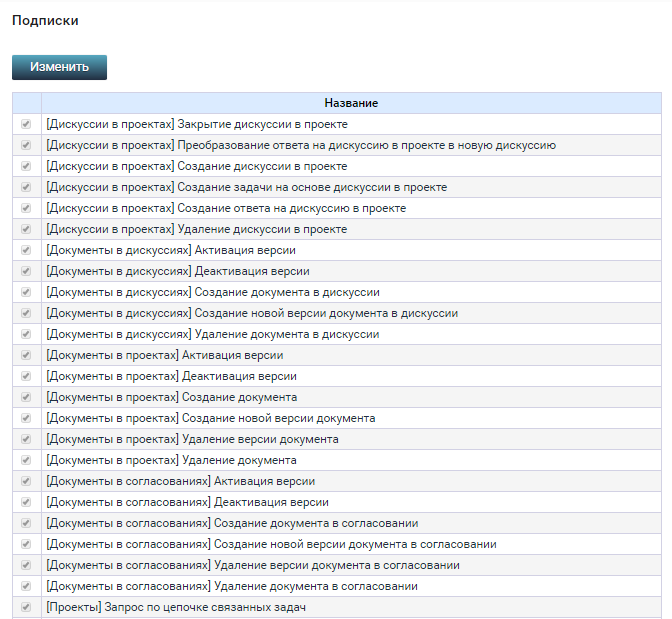
Task: Select row Создание новой версии документа в дискуссии
Action: click(x=251, y=313)
